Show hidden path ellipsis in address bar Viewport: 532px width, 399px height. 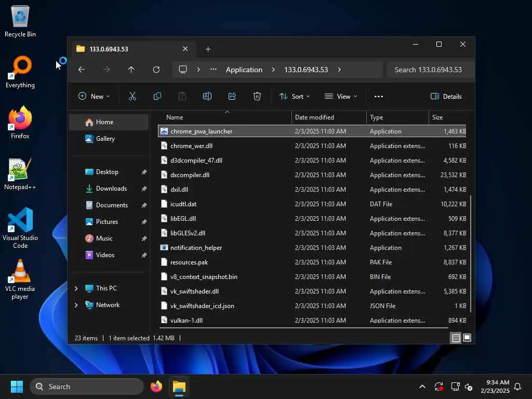click(213, 69)
